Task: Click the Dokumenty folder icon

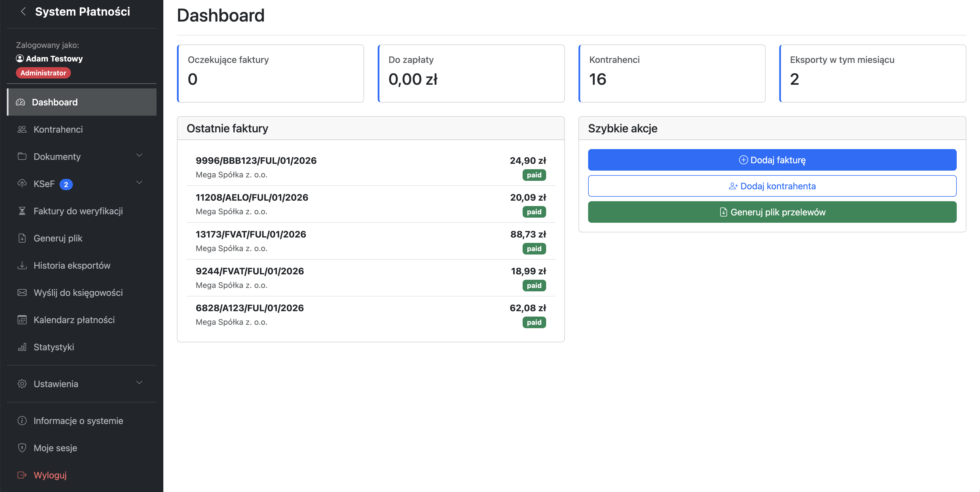Action: [x=22, y=156]
